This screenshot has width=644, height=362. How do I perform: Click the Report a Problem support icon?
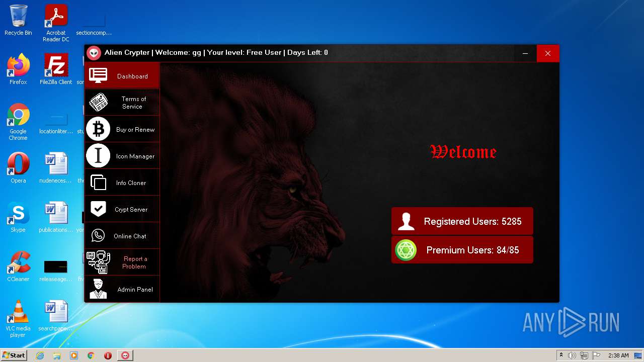point(98,262)
